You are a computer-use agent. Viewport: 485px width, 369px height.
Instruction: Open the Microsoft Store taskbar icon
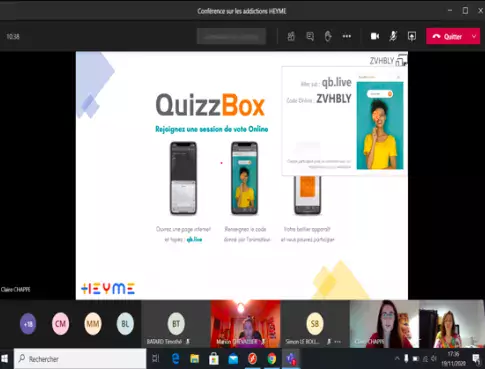click(x=214, y=359)
